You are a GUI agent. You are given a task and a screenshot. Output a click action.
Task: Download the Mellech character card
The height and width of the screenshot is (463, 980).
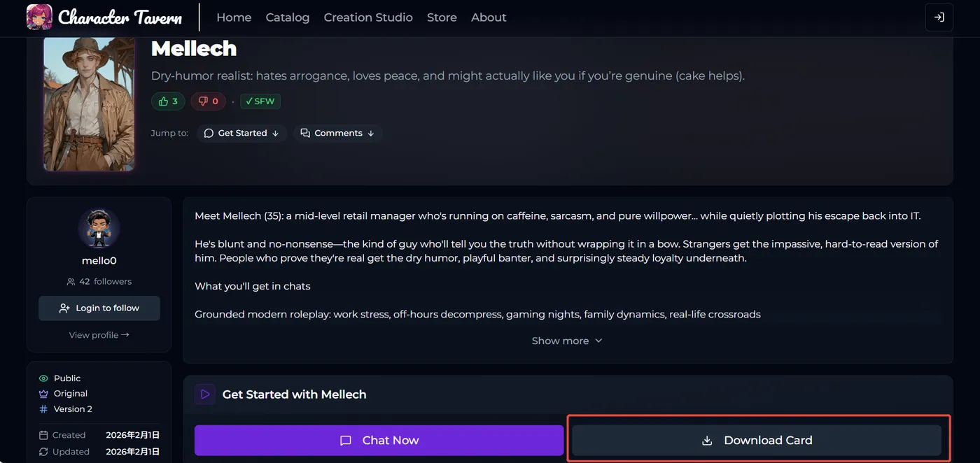click(757, 441)
